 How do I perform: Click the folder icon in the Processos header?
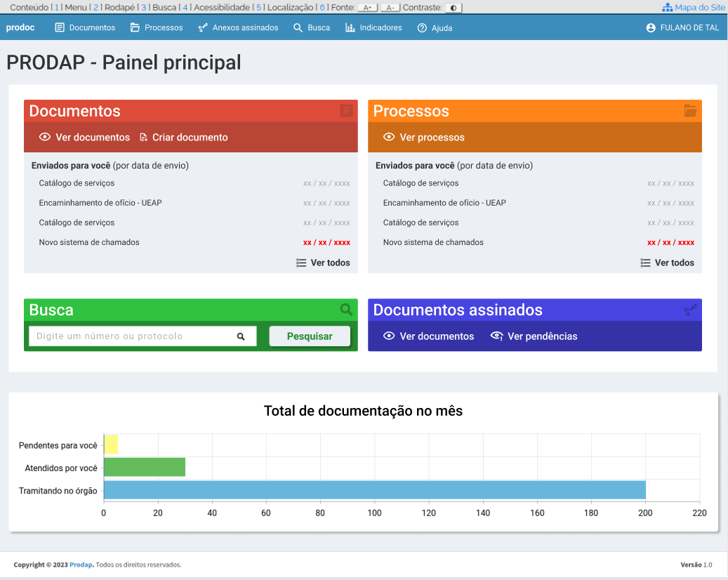click(690, 111)
